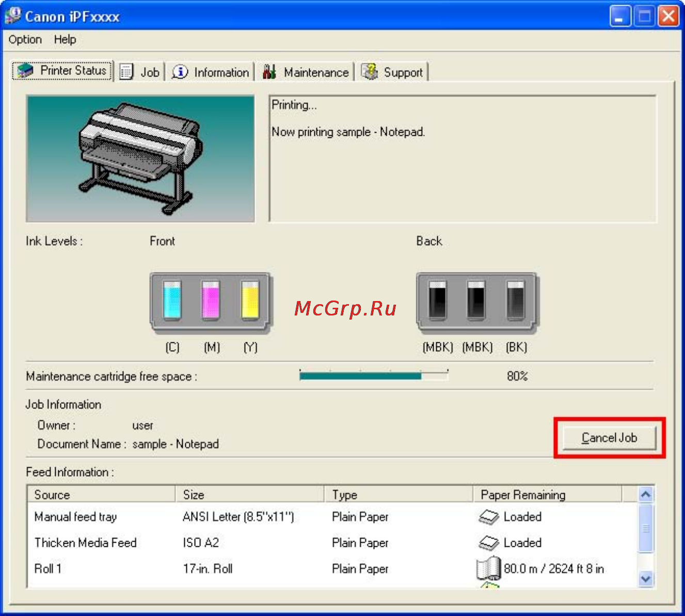Click the first (MBK) ink tank
The height and width of the screenshot is (616, 685).
click(x=437, y=301)
